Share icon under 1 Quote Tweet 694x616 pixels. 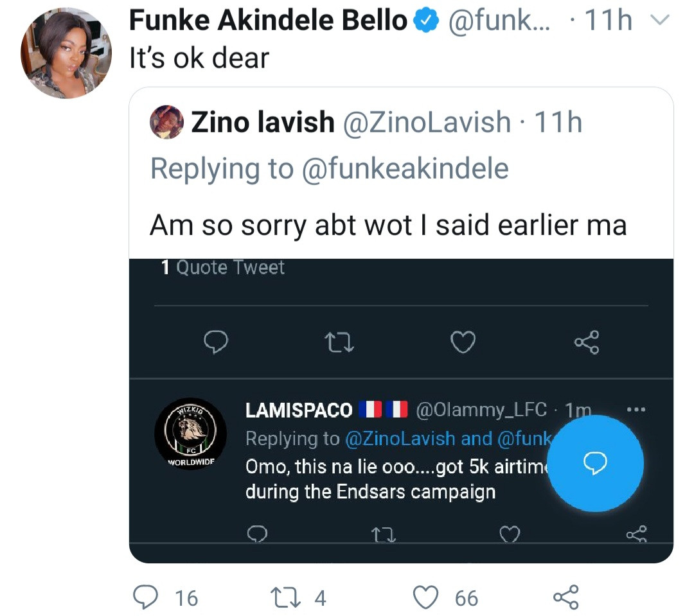587,343
